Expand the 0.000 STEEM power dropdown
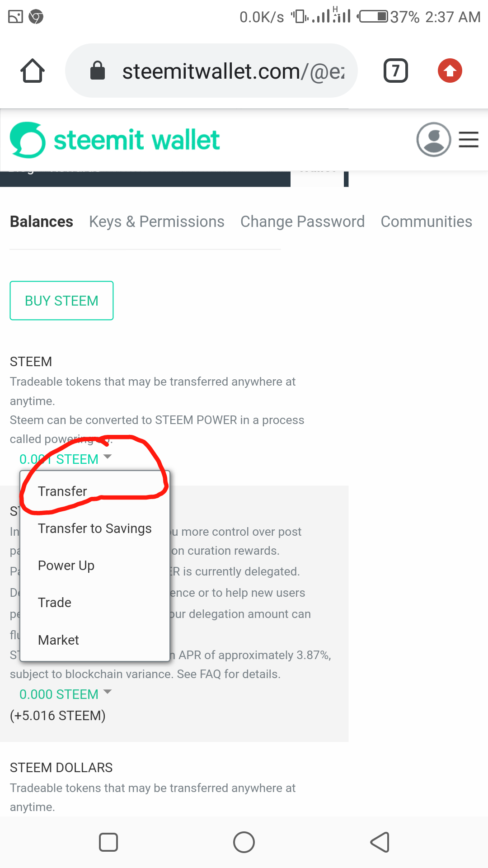 [65, 694]
